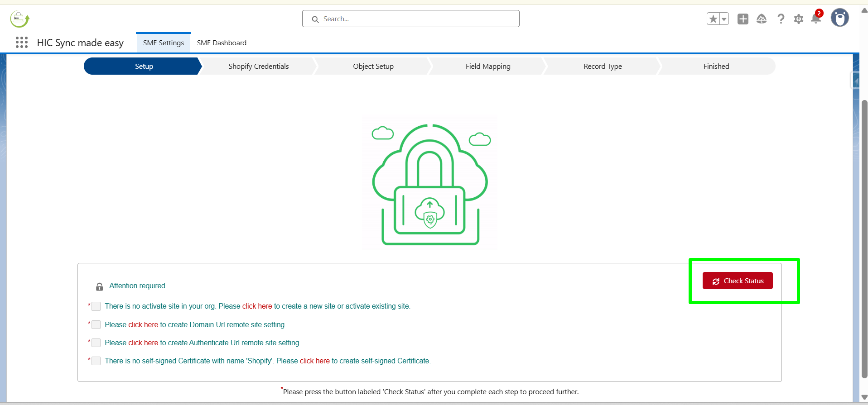The image size is (868, 405).
Task: Open the App Launcher grid icon
Action: (x=22, y=43)
